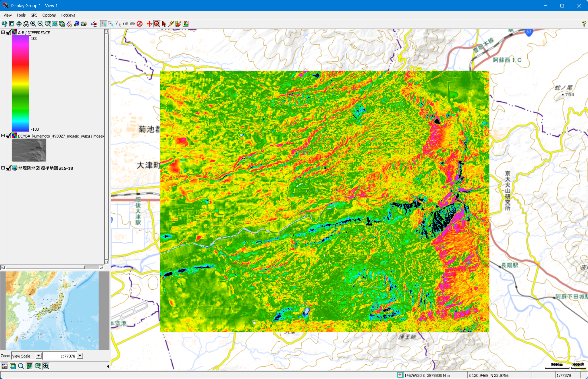
Task: Click the Zoom In magnifier icon
Action: pos(33,24)
